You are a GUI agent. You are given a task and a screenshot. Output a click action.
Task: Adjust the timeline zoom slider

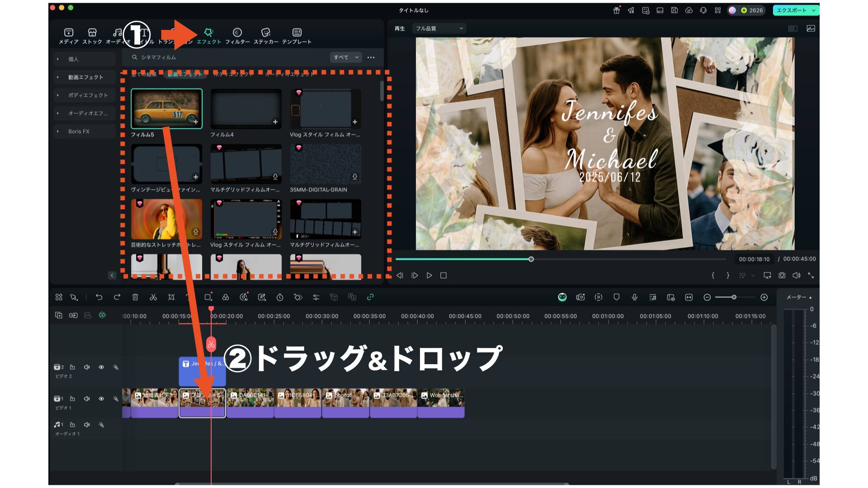tap(734, 297)
